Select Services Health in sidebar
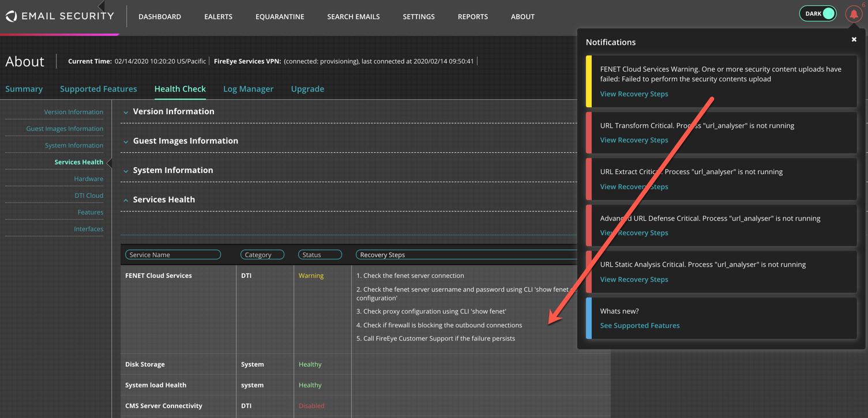 point(79,162)
